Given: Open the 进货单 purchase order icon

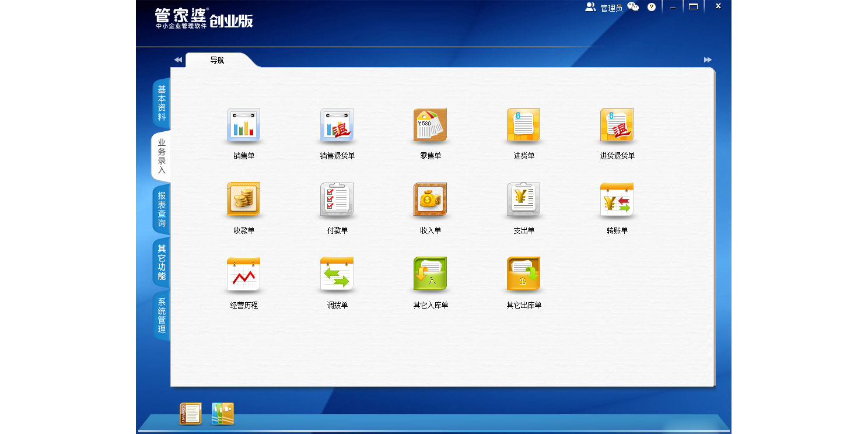Looking at the screenshot, I should tap(523, 125).
